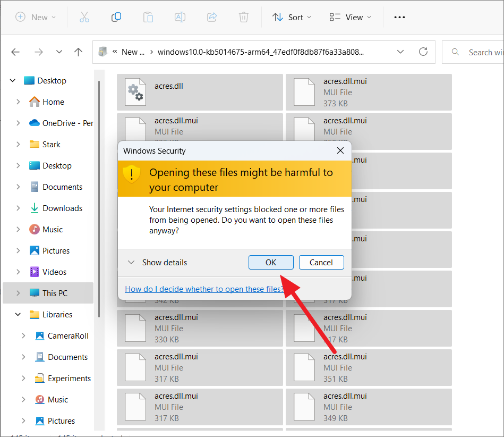This screenshot has width=504, height=437.
Task: Open the New item dropdown
Action: point(36,17)
